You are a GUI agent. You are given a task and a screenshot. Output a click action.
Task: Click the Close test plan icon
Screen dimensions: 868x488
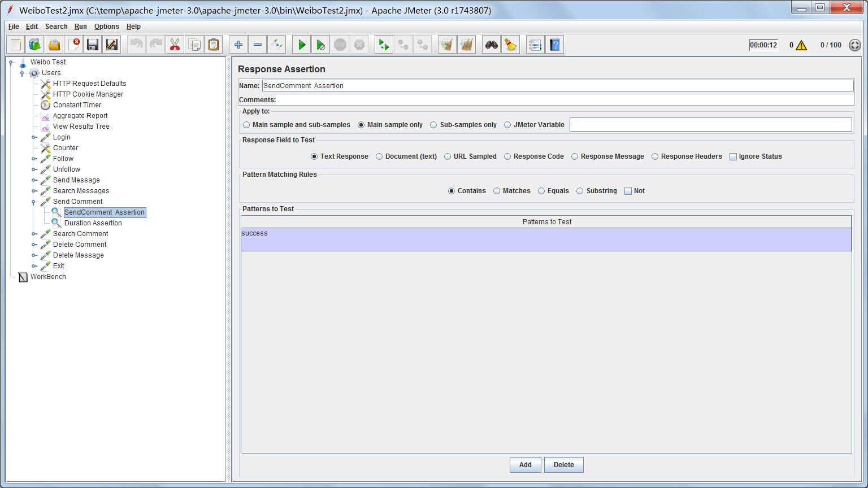[73, 45]
